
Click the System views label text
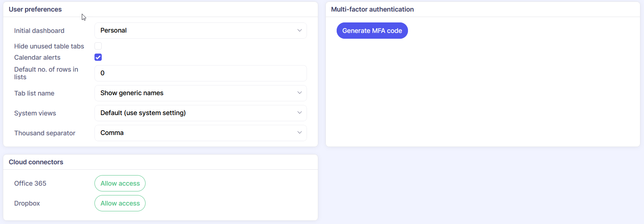(x=35, y=113)
